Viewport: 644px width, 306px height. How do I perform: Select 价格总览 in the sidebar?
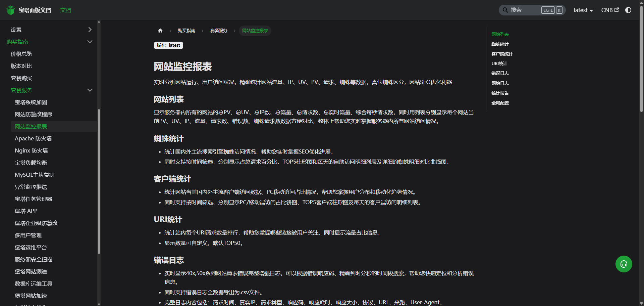pos(21,54)
